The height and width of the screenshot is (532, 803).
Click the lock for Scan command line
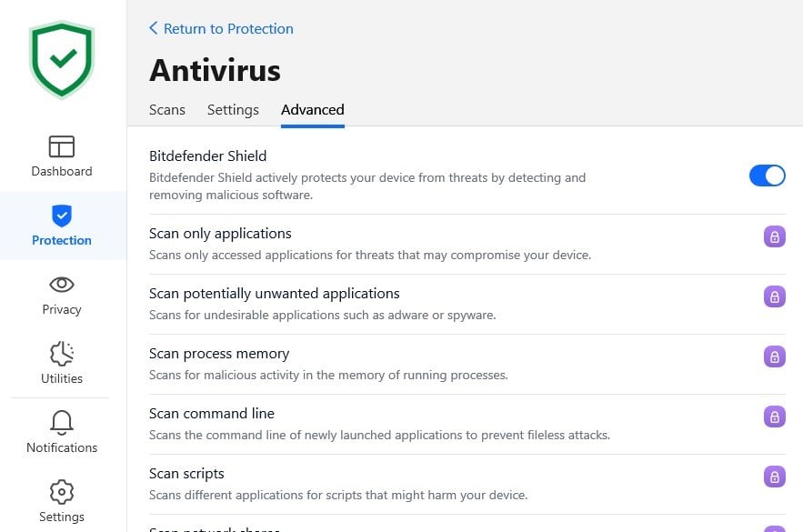[774, 417]
